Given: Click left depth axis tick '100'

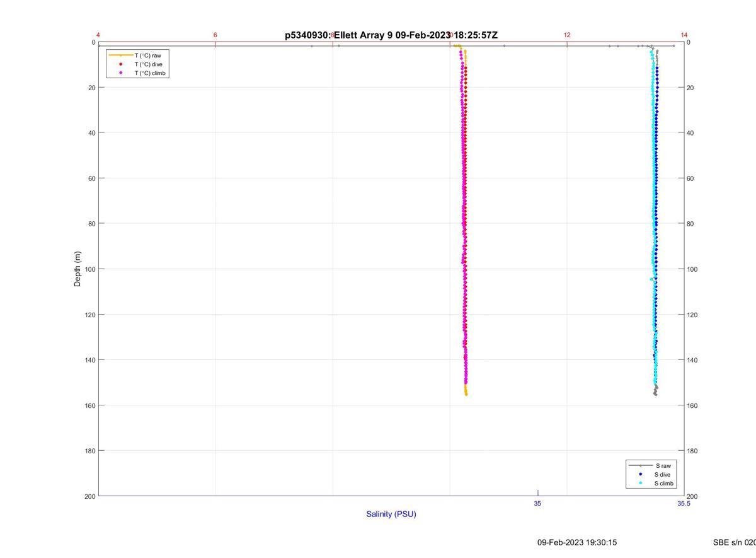Looking at the screenshot, I should [89, 269].
